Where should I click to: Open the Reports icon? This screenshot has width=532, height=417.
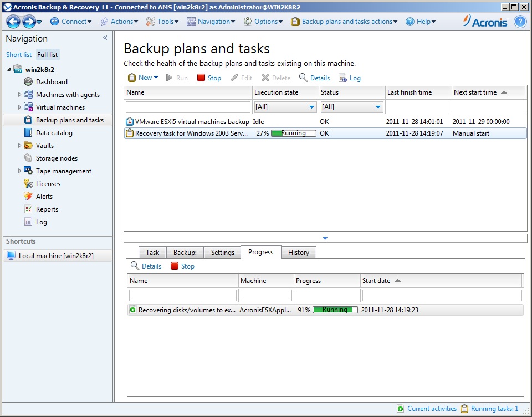[x=28, y=209]
